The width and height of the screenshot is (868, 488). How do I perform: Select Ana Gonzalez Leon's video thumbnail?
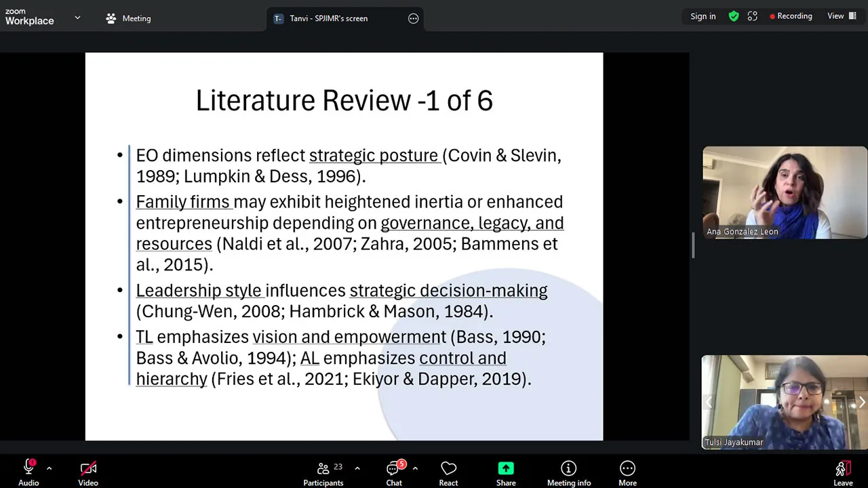pyautogui.click(x=785, y=192)
